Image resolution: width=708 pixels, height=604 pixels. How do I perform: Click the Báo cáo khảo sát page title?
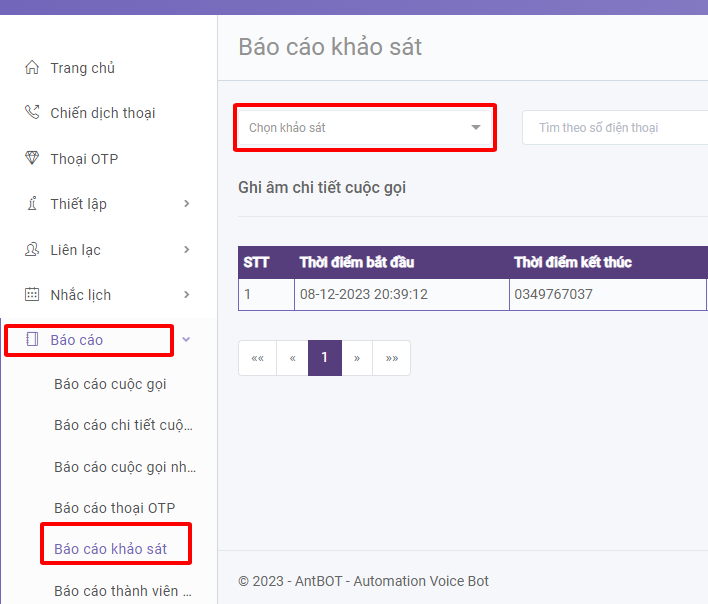point(330,47)
